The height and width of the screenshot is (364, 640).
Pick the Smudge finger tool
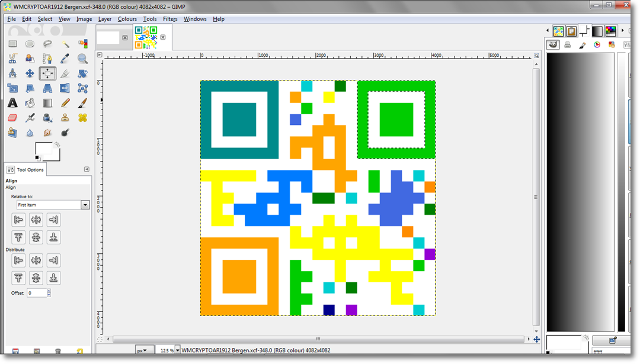point(47,133)
